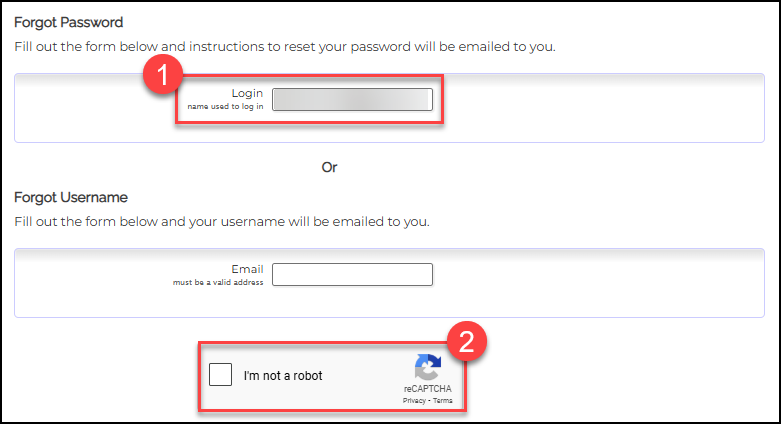
Task: Click the Login name input field
Action: pos(352,99)
